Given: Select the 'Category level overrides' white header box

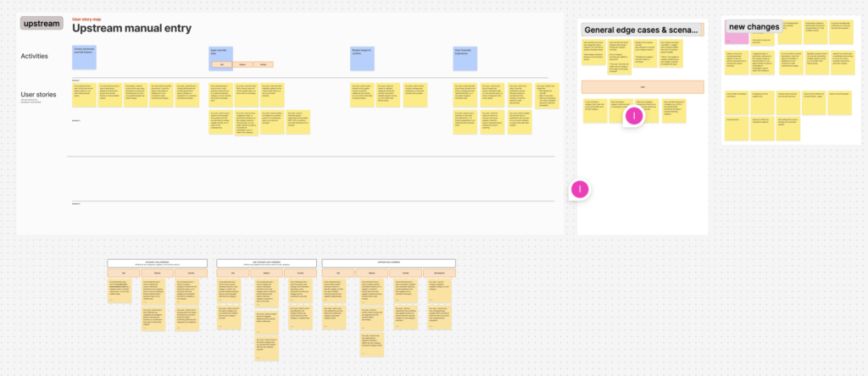Looking at the screenshot, I should [158, 263].
